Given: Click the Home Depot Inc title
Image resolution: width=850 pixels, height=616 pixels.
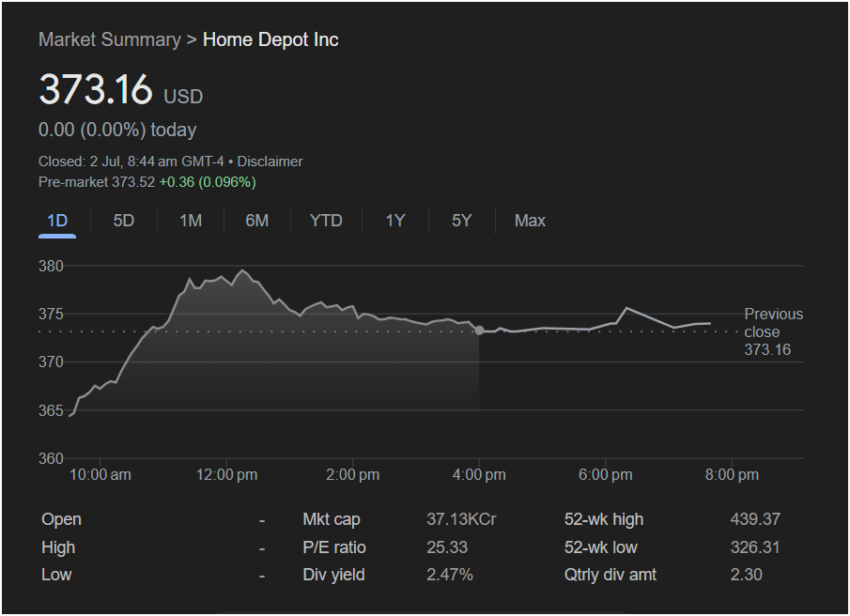Looking at the screenshot, I should pyautogui.click(x=270, y=40).
